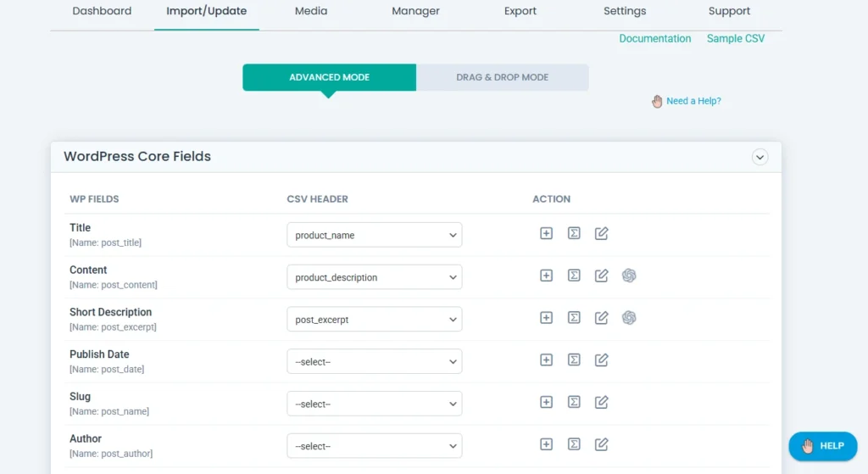Viewport: 868px width, 474px height.
Task: Click the sigma formula icon for Content
Action: click(x=574, y=276)
